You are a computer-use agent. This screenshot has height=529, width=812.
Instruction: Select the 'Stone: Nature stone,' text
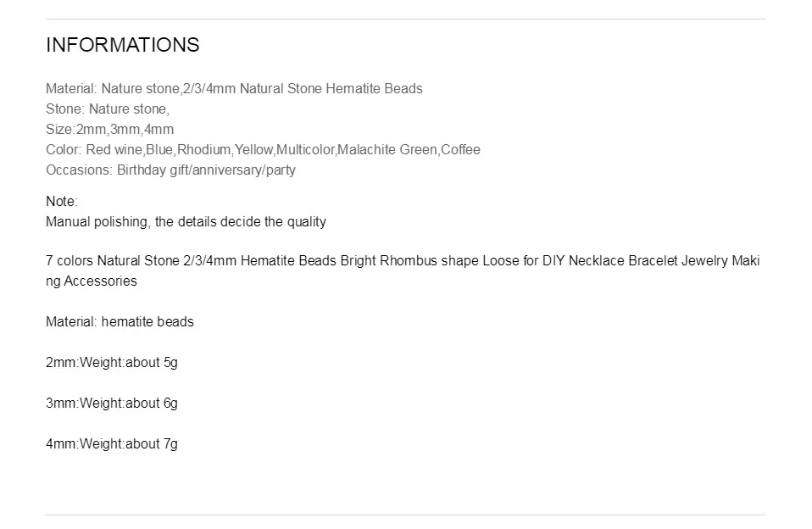click(x=108, y=109)
